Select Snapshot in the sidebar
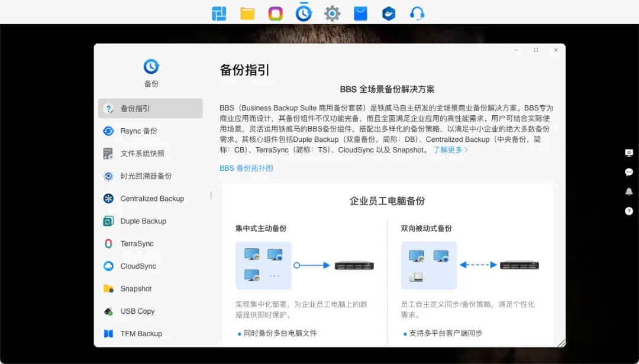The image size is (639, 364). pos(135,288)
